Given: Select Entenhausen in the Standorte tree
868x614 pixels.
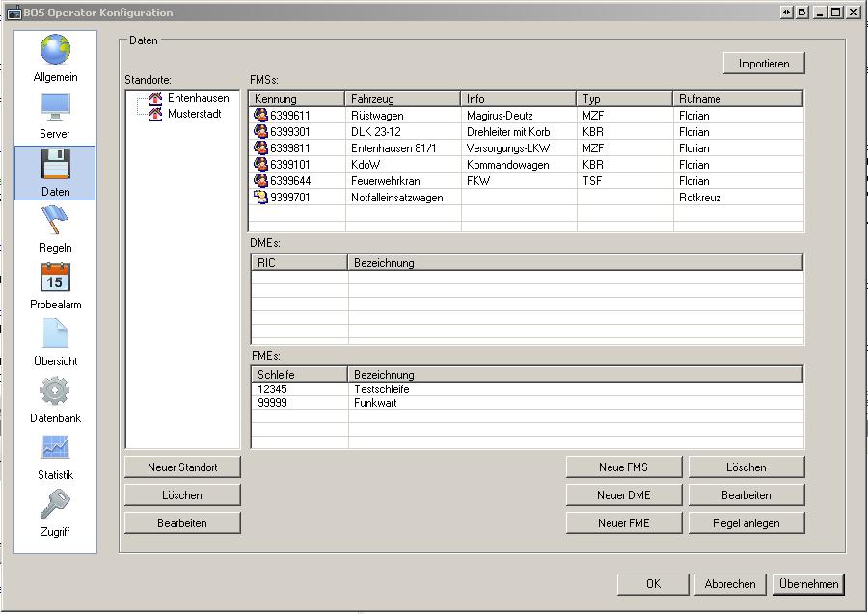Looking at the screenshot, I should point(198,98).
